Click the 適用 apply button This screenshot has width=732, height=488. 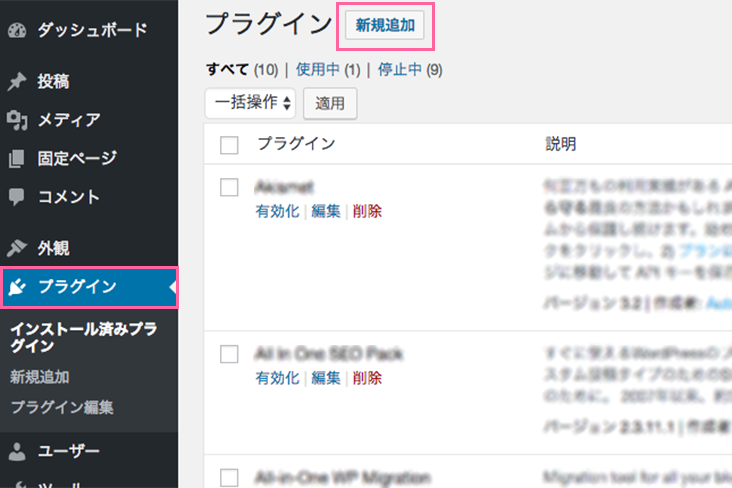(x=330, y=103)
